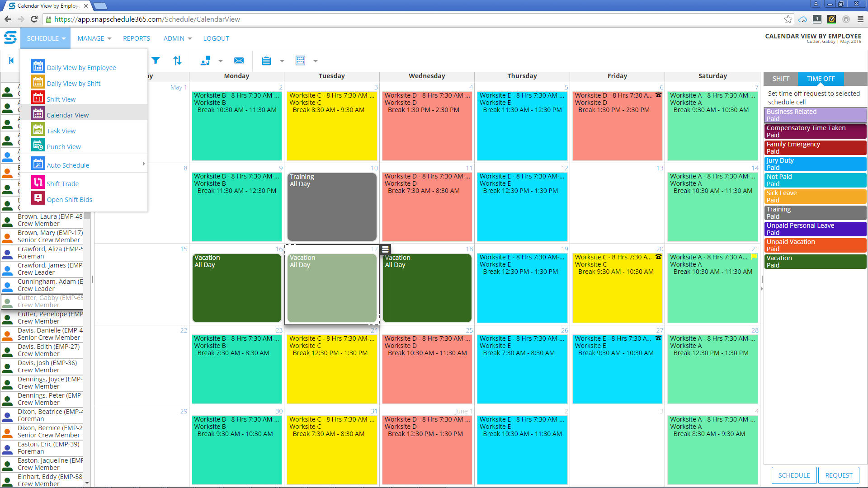The width and height of the screenshot is (868, 488).
Task: Pick the Jury Duty time off swatch
Action: pos(815,164)
